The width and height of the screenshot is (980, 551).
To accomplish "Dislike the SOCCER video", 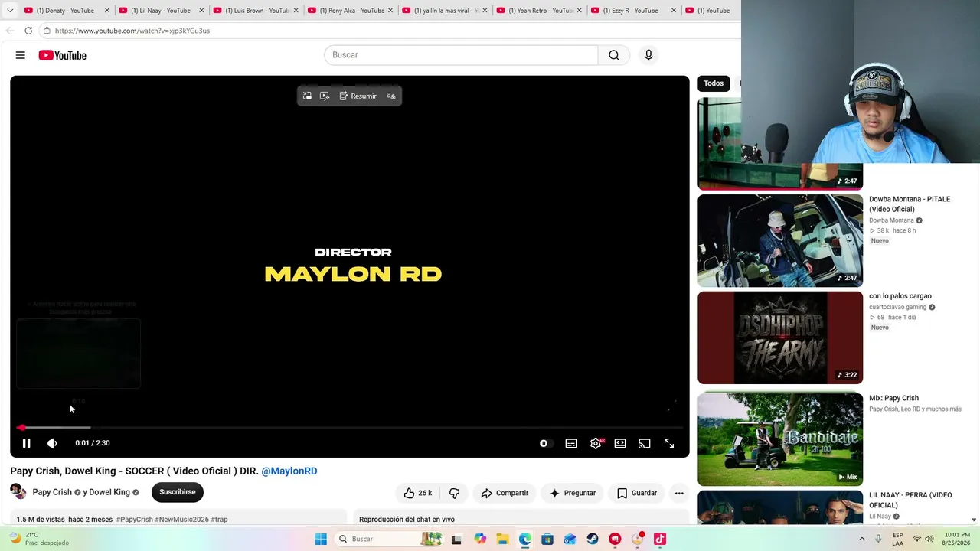I will coord(454,493).
